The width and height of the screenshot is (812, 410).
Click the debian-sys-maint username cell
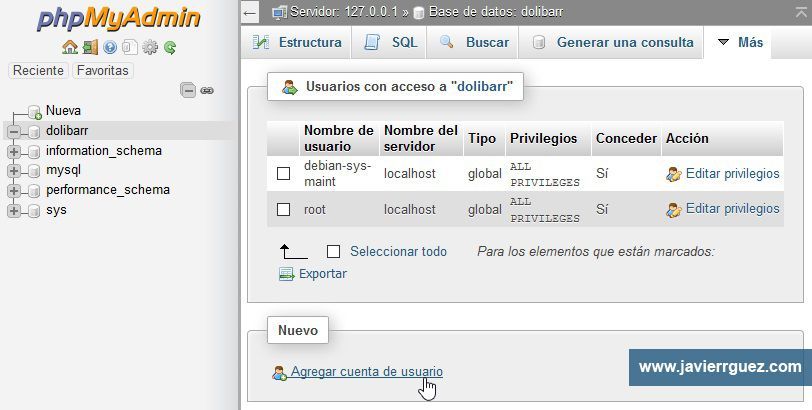338,173
